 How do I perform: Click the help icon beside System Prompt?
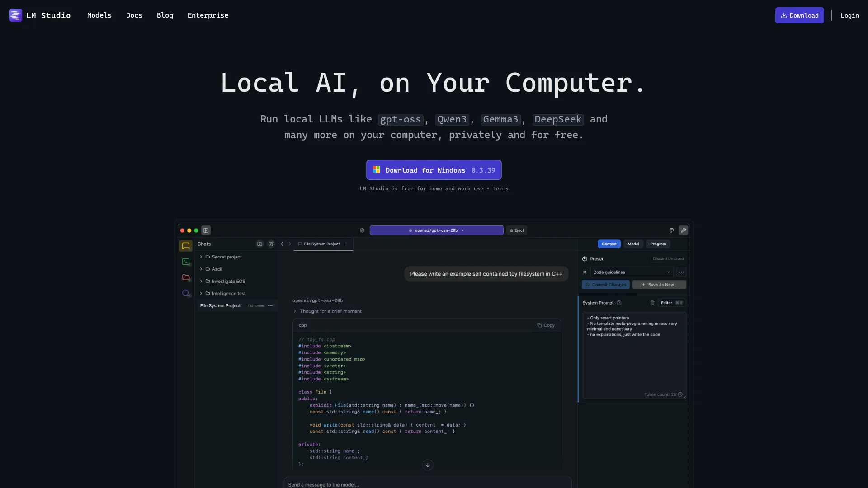click(619, 303)
